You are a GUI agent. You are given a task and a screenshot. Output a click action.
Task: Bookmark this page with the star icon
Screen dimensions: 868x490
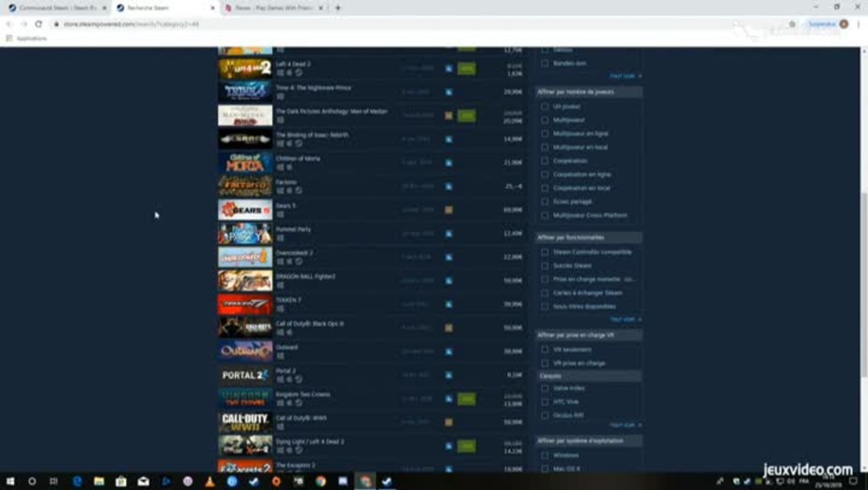(x=792, y=24)
